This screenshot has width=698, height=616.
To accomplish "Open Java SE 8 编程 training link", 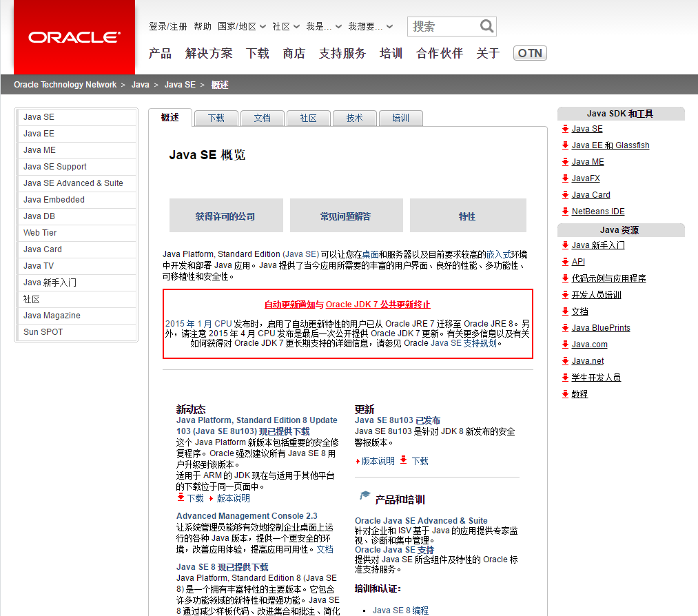I will pyautogui.click(x=400, y=610).
